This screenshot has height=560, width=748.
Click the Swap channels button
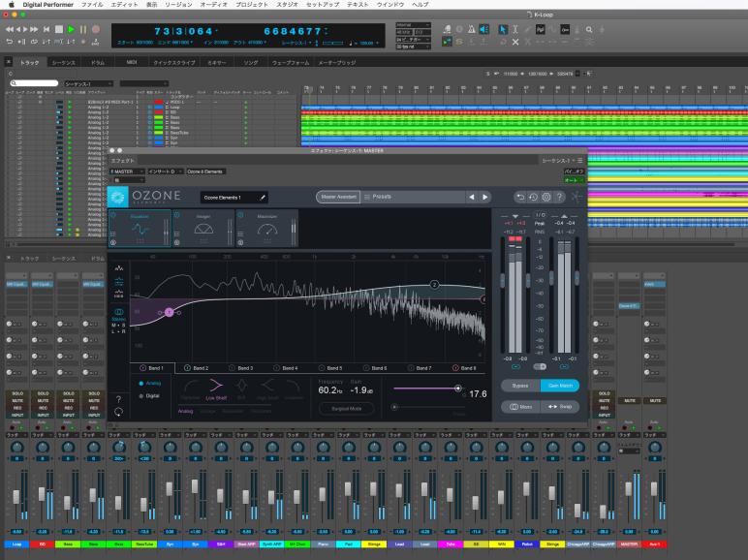point(560,407)
